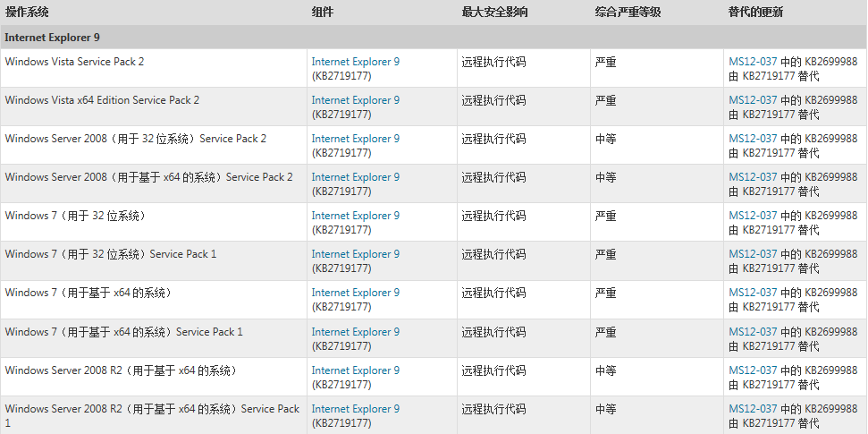
Task: Open MS12-037 link in Server 2008 R2 Service Pack 1 row
Action: (x=753, y=409)
